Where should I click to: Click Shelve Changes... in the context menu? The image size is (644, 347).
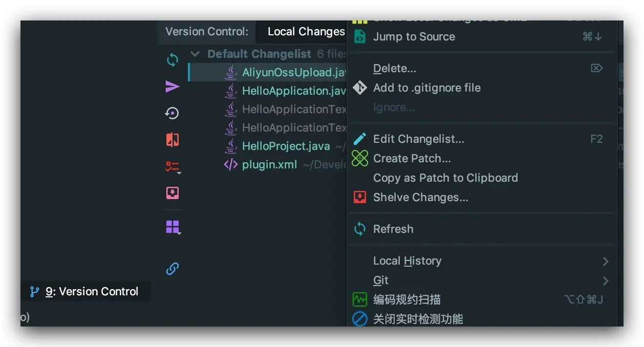[420, 198]
